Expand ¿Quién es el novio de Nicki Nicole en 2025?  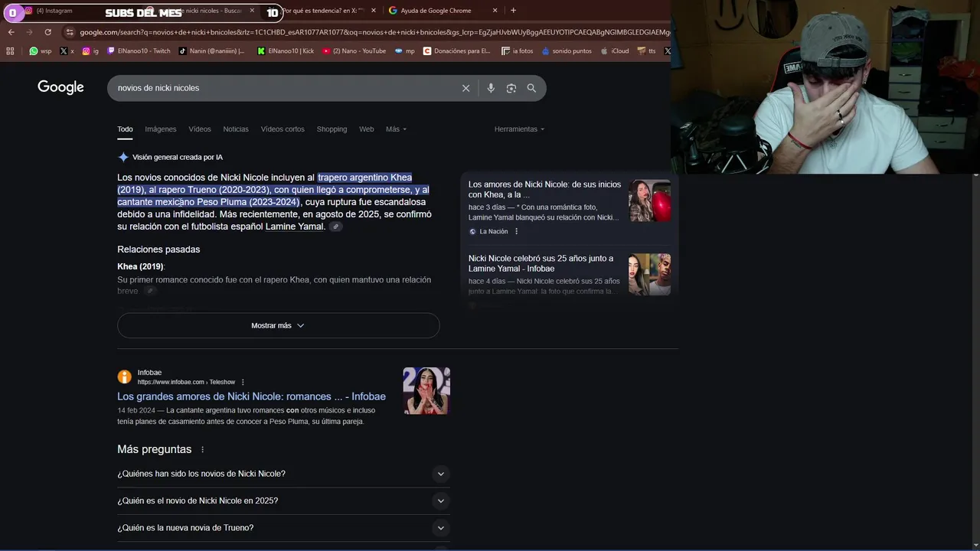click(283, 500)
